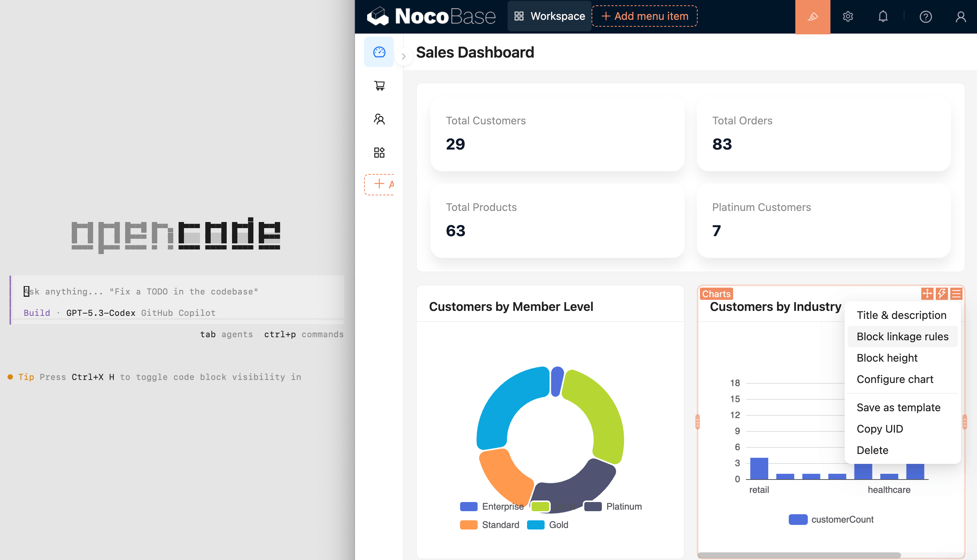
Task: Click the help question mark icon
Action: pos(926,16)
